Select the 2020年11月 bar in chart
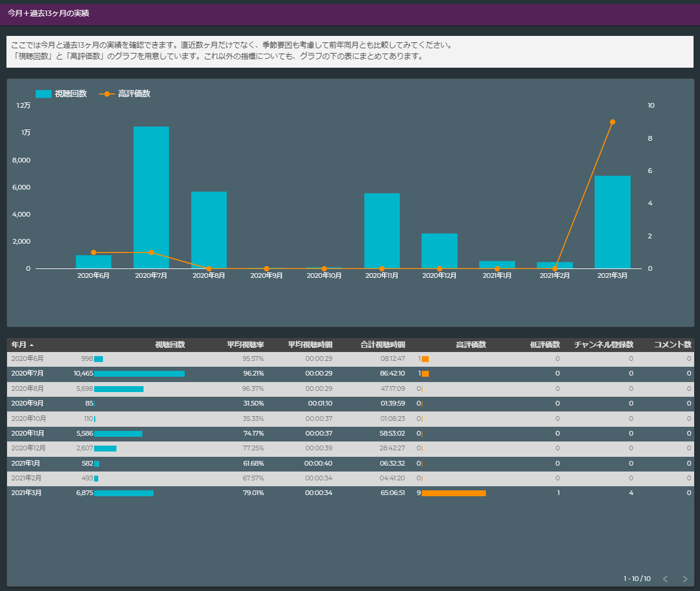The image size is (700, 591). (x=382, y=231)
